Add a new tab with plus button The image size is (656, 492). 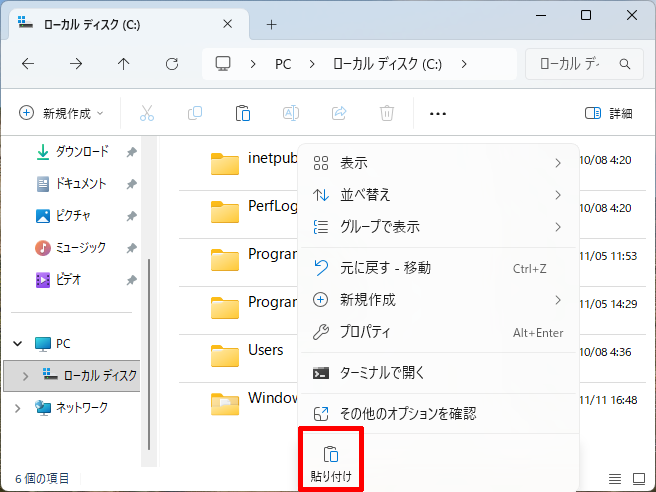coord(271,24)
